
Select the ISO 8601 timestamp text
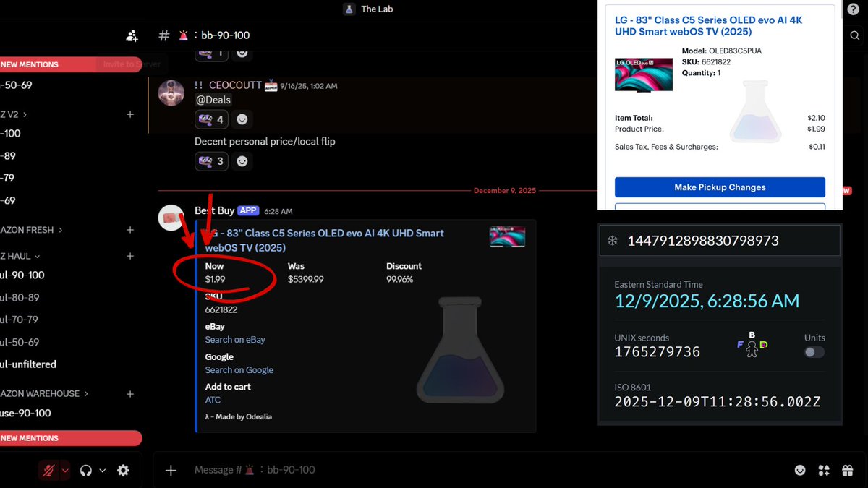point(718,402)
